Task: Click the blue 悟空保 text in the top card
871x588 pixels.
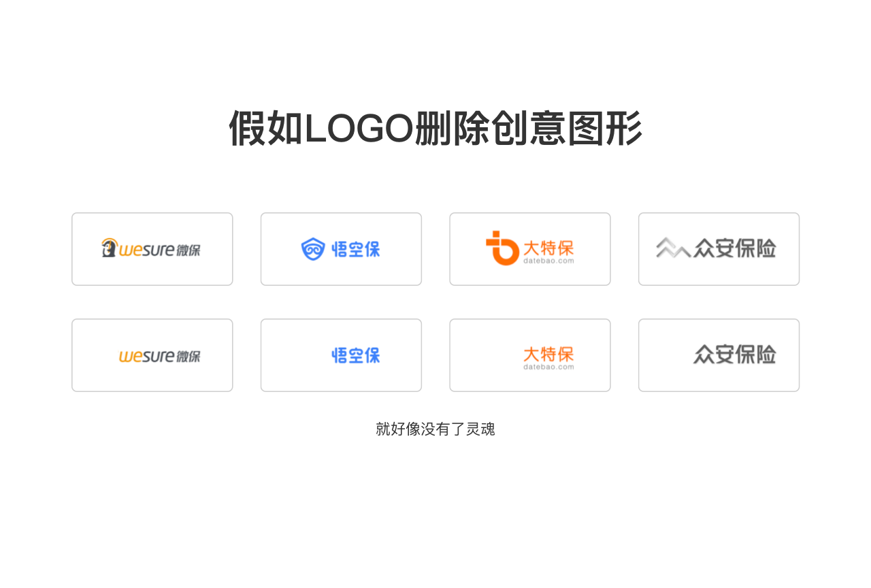Action: pos(356,249)
